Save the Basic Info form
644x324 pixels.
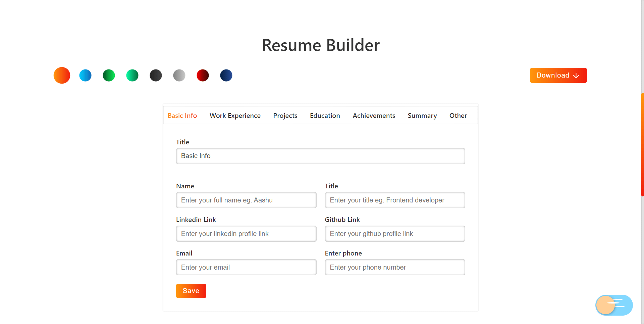[x=191, y=291]
